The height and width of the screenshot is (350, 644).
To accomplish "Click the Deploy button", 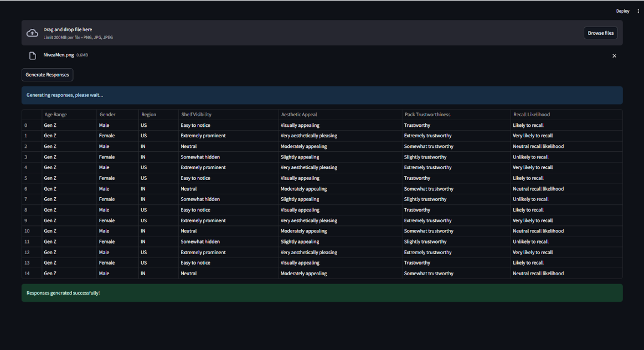I will click(x=622, y=11).
